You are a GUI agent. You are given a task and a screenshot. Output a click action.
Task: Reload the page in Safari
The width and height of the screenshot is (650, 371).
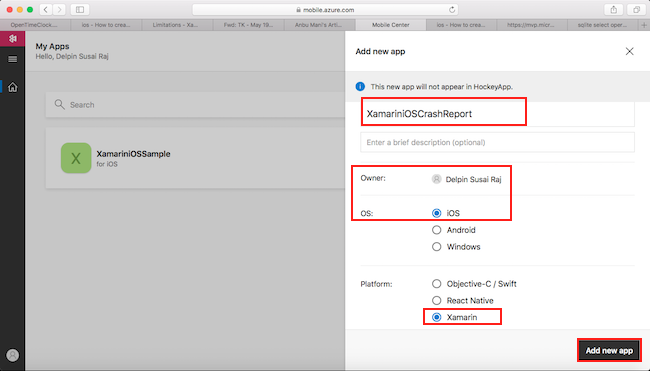[452, 10]
